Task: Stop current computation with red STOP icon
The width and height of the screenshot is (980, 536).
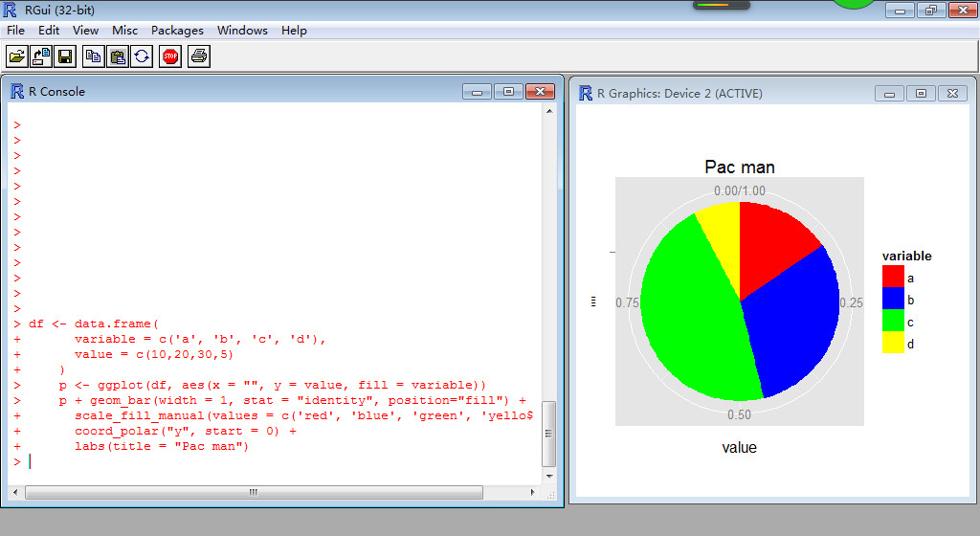Action: pos(170,56)
